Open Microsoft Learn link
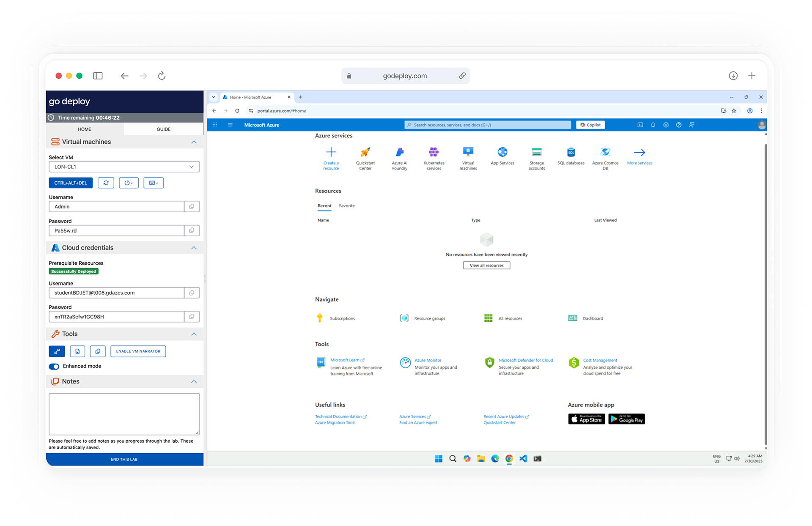The image size is (812, 526). [x=347, y=360]
